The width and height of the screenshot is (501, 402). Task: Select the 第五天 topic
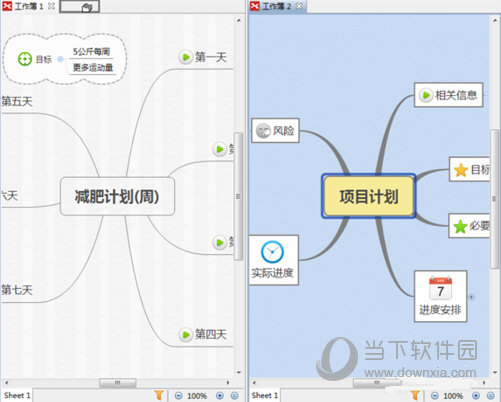(x=17, y=101)
